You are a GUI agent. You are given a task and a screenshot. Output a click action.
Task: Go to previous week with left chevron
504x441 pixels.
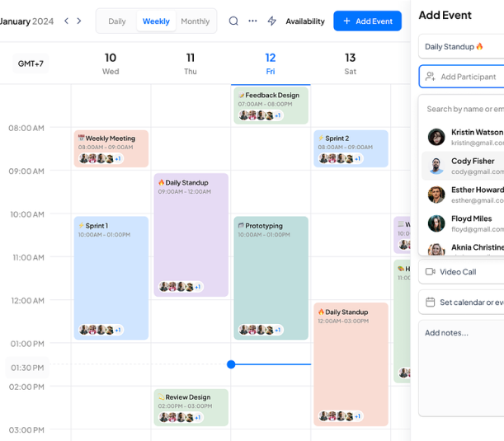pyautogui.click(x=67, y=21)
